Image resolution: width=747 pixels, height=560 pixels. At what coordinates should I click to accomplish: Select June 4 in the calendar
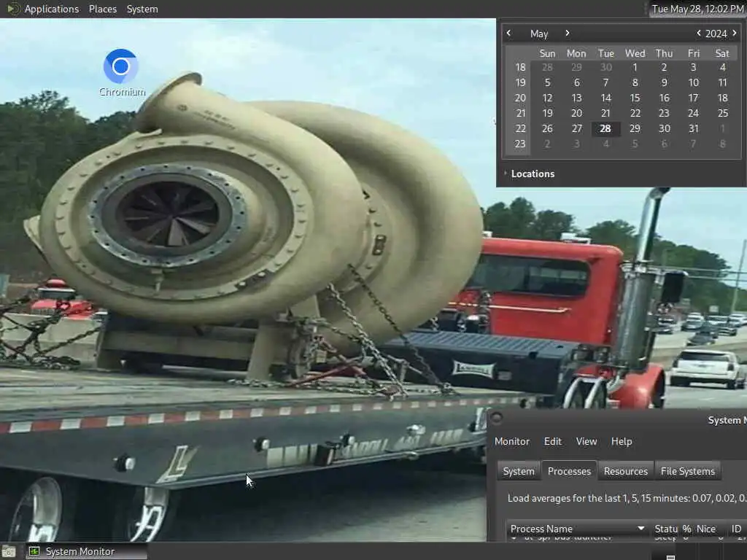coord(605,144)
